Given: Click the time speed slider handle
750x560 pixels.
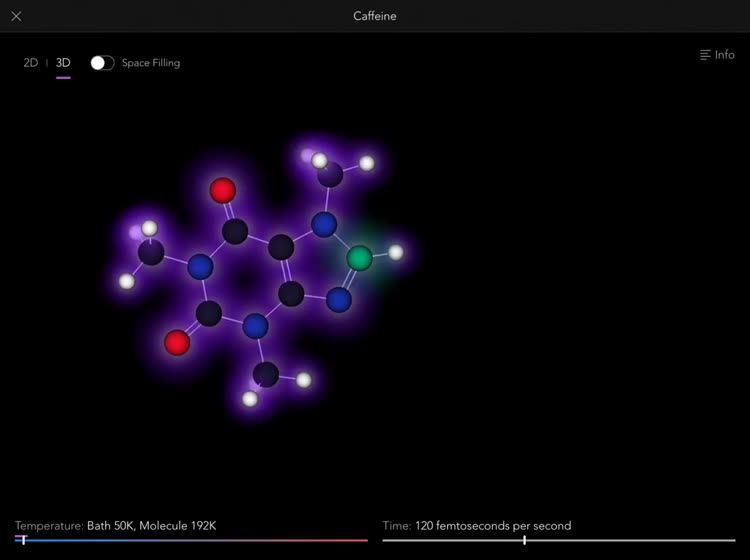Looking at the screenshot, I should coord(525,540).
